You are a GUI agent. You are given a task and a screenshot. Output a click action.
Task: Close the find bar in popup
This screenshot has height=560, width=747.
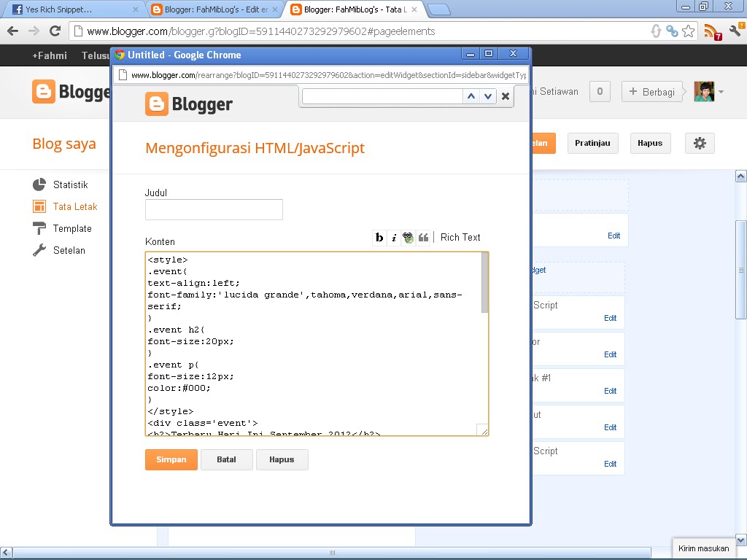pyautogui.click(x=506, y=96)
